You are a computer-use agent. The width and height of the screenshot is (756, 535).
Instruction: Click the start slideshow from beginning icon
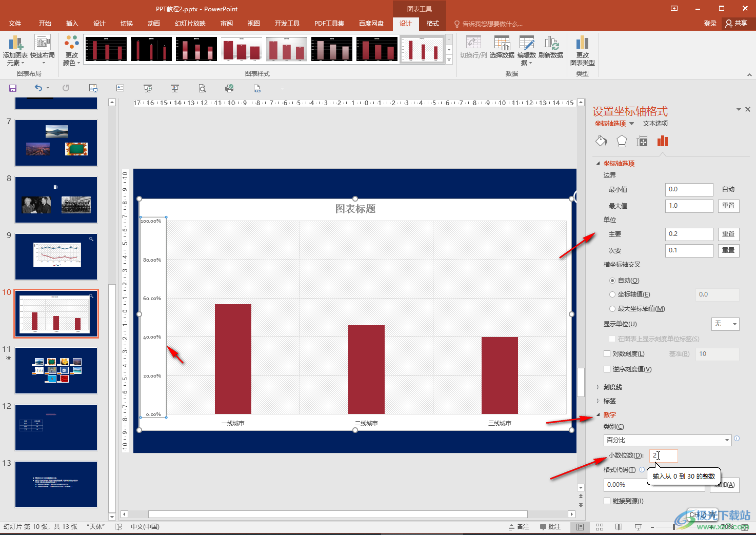point(148,88)
